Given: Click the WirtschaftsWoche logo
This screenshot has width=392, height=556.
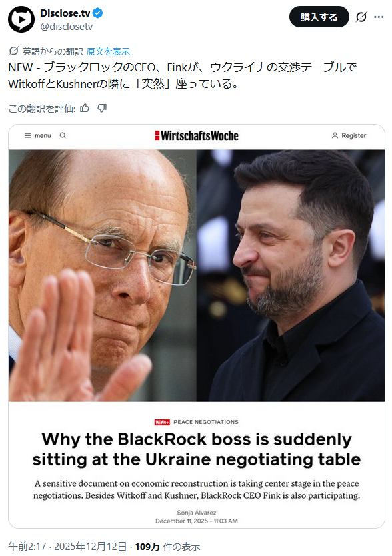Looking at the screenshot, I should tap(197, 135).
